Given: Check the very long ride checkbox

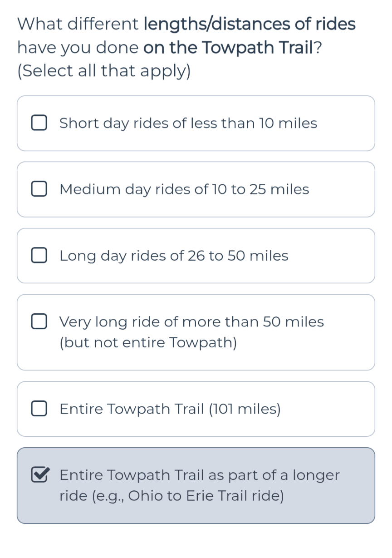Looking at the screenshot, I should (x=39, y=322).
